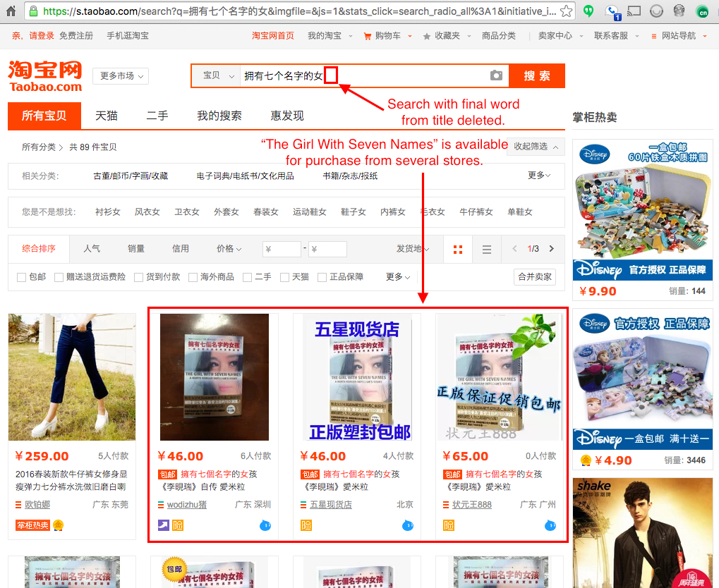Viewport: 719px width, 588px height.
Task: Sort results by 人气
Action: pos(92,248)
